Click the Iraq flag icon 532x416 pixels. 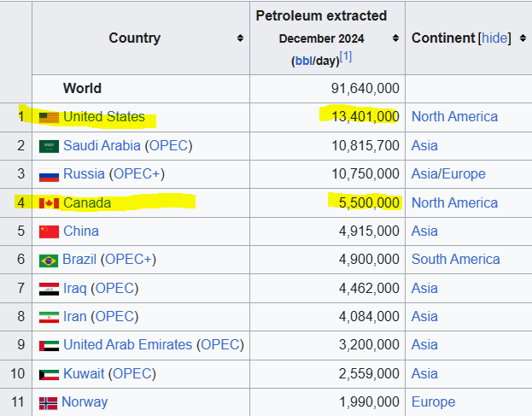coord(49,289)
